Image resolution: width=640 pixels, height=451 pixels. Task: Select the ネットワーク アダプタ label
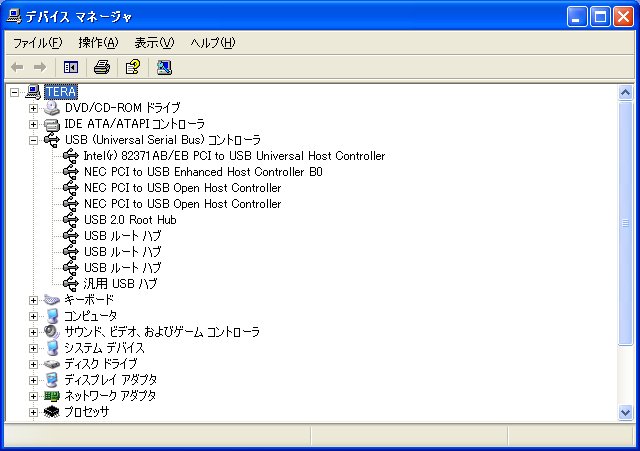[x=110, y=396]
